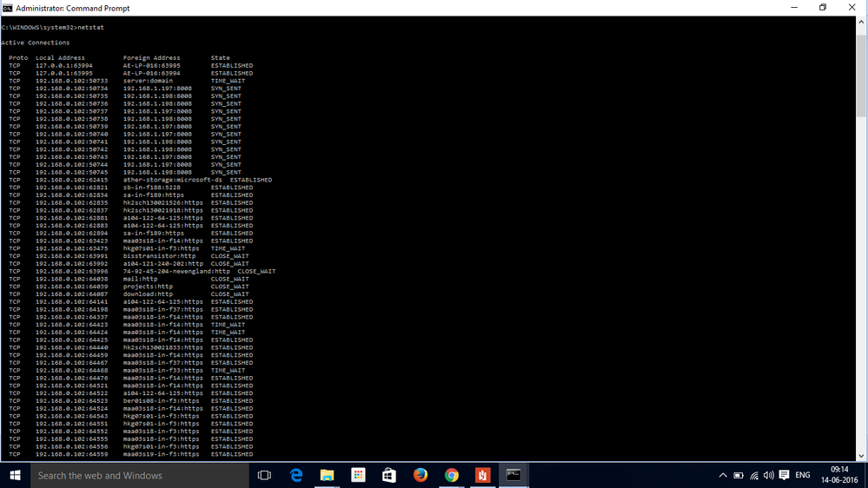Click local address 192.168.0.102:62415
This screenshot has height=488, width=868.
click(72, 180)
